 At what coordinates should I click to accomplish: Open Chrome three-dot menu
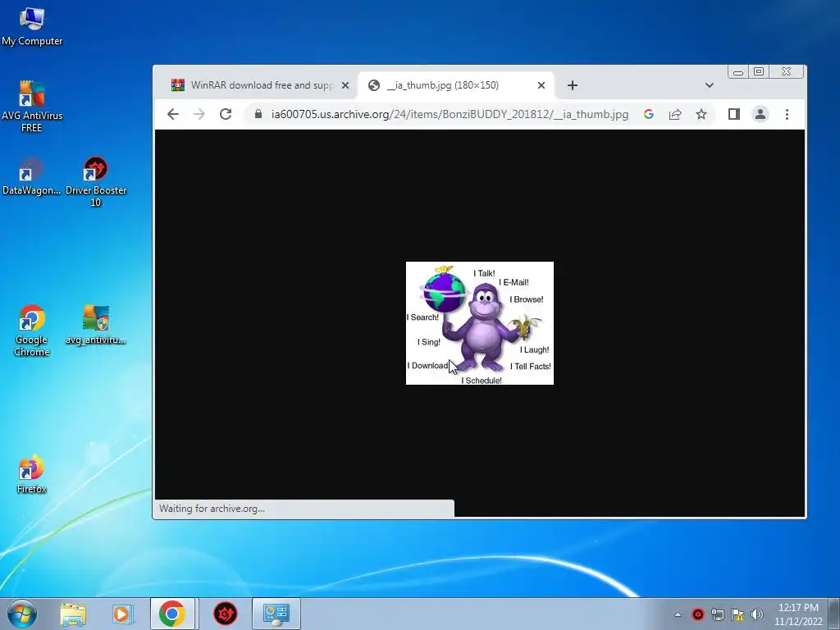pyautogui.click(x=787, y=114)
